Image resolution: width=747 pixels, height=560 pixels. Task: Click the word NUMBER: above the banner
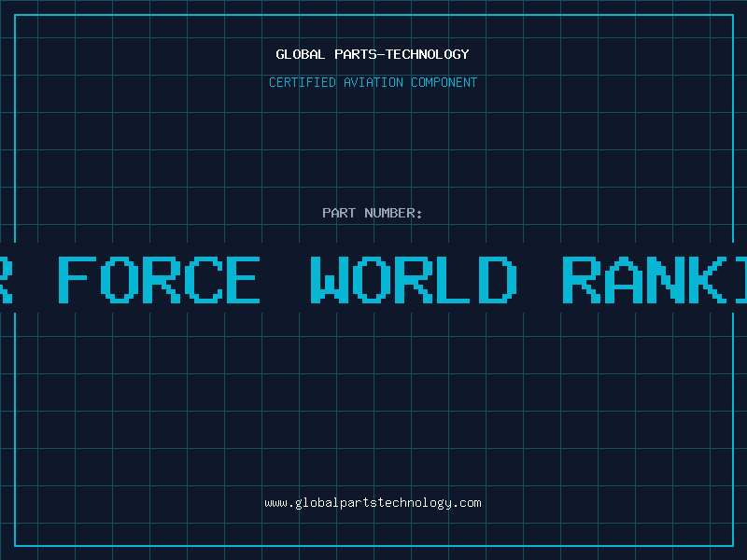394,213
